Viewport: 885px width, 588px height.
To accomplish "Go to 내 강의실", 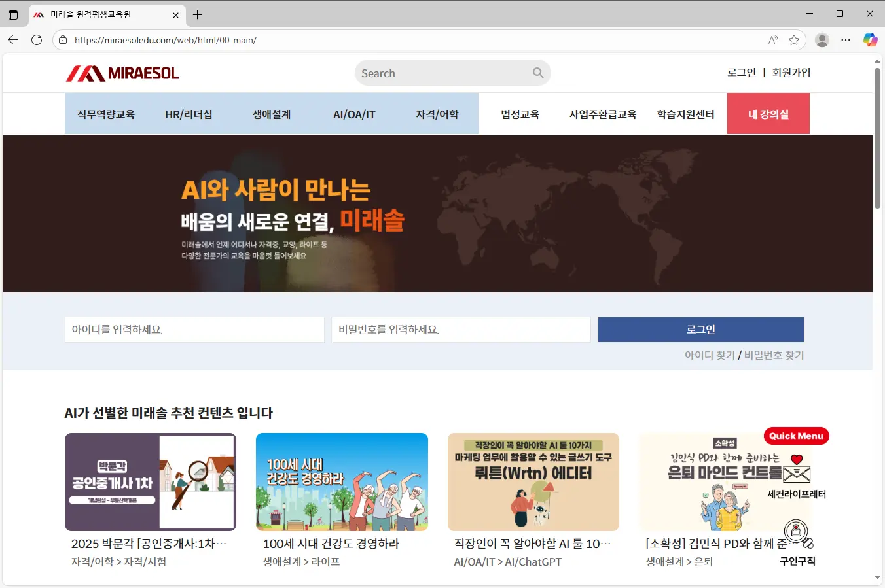I will (768, 114).
